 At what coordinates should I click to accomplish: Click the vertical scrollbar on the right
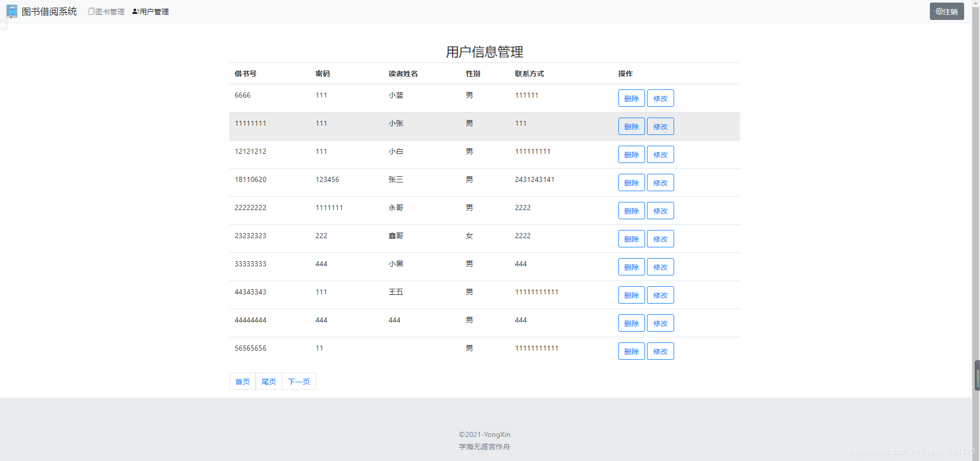[x=976, y=375]
